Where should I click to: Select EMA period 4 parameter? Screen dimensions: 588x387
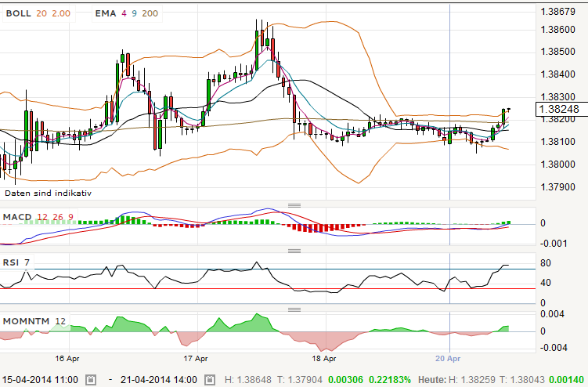pos(124,13)
